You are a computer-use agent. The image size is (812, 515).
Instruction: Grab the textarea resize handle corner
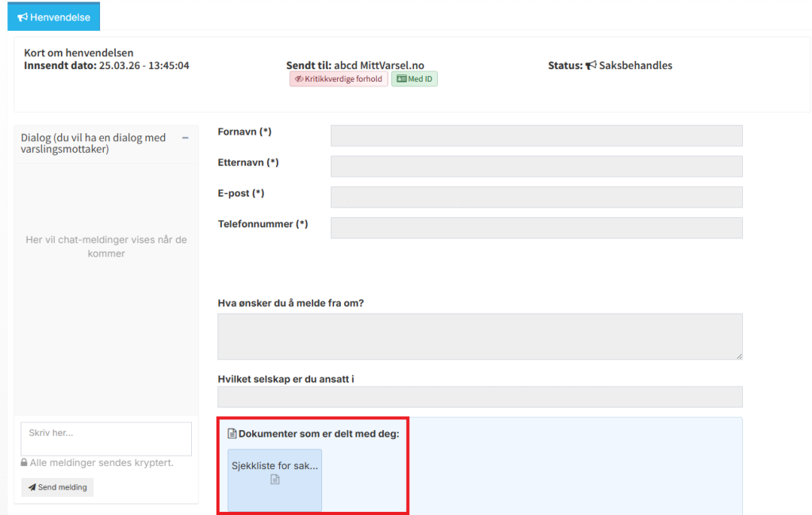pos(739,356)
